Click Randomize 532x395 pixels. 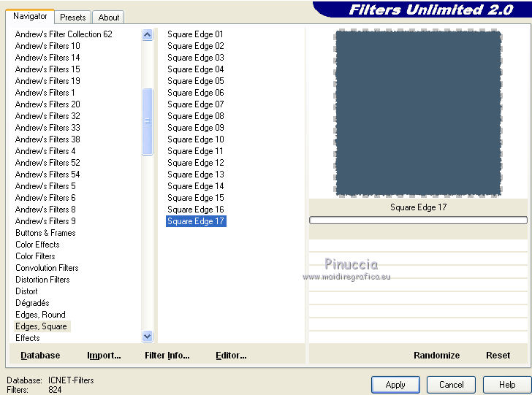(437, 356)
